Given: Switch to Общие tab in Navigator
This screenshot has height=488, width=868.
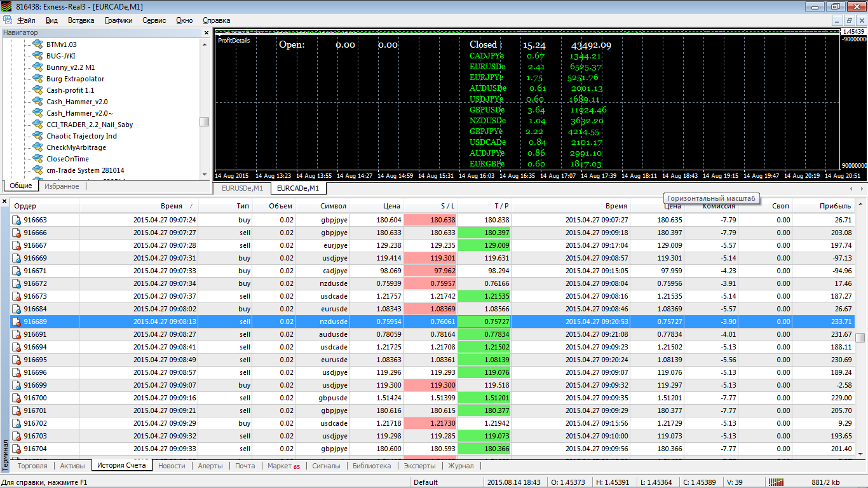Looking at the screenshot, I should point(20,186).
